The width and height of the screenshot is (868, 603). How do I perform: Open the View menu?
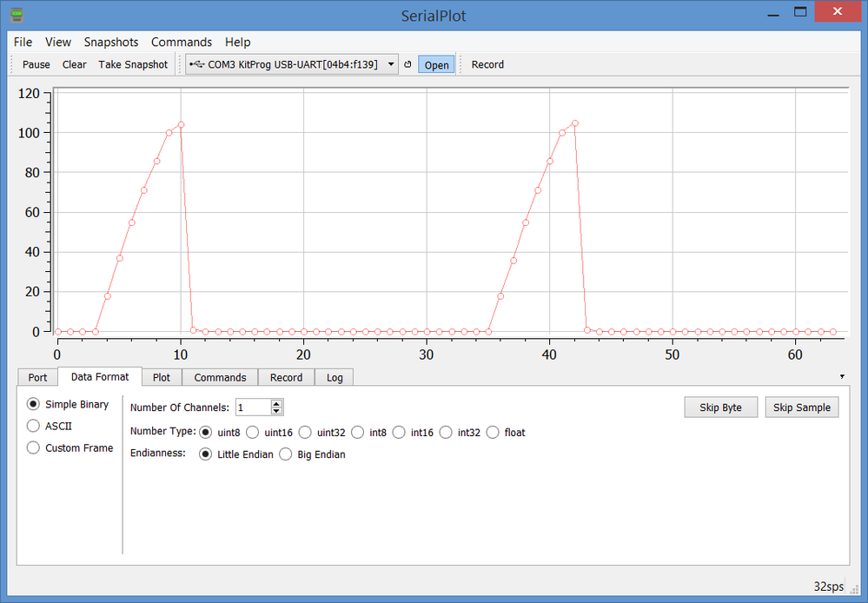click(x=58, y=42)
